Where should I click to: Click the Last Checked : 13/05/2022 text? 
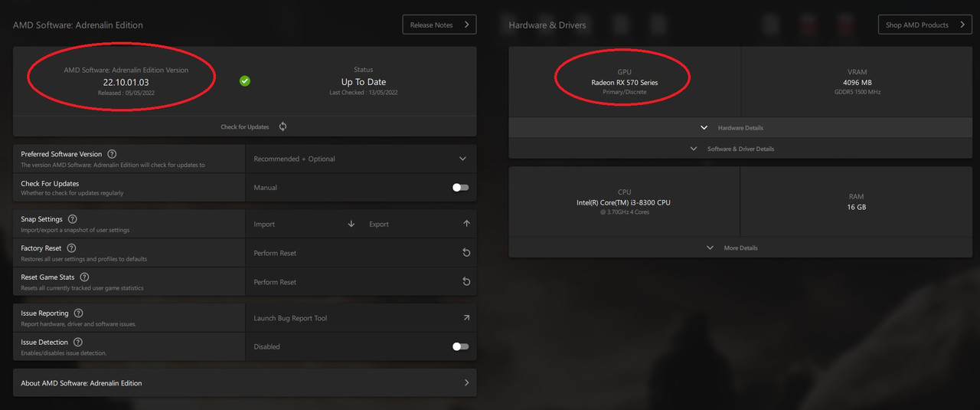point(364,93)
